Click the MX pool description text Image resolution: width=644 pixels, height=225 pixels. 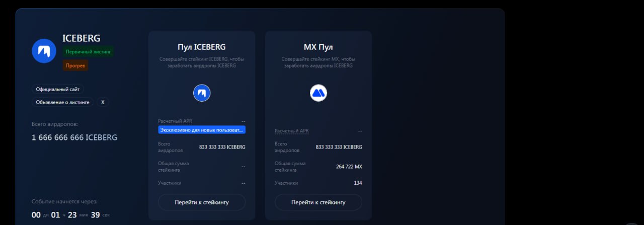[318, 62]
